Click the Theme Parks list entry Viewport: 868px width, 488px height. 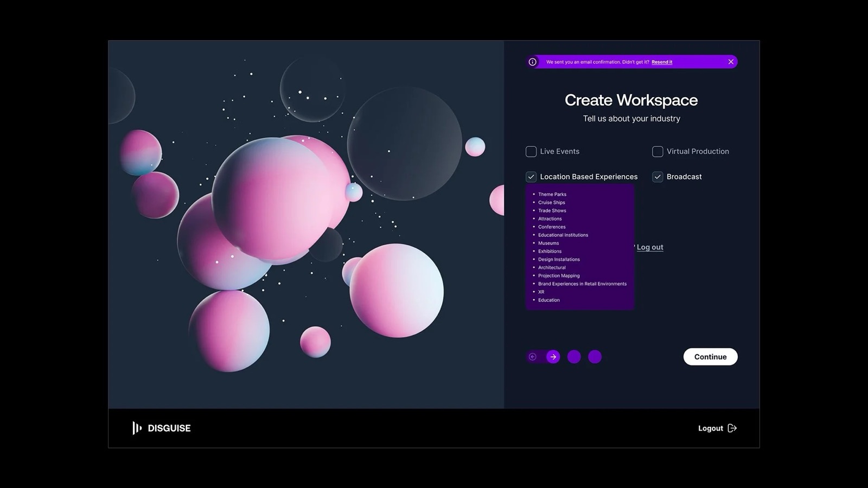point(552,194)
